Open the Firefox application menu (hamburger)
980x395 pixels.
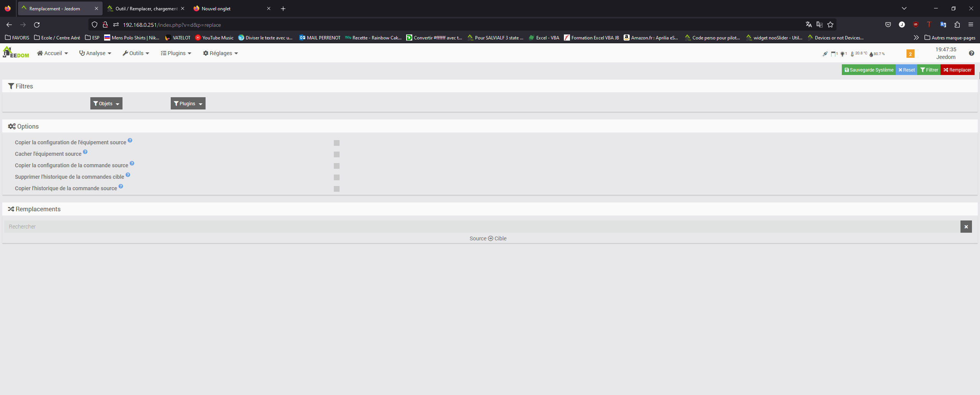[971, 25]
